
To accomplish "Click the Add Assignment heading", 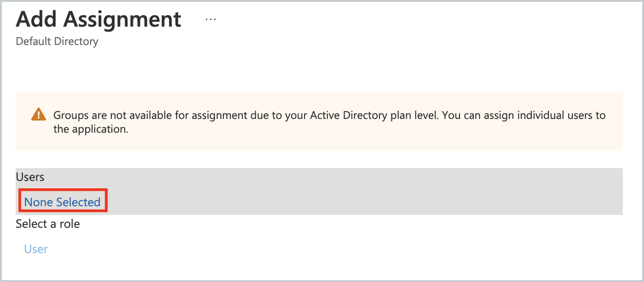I will 98,19.
